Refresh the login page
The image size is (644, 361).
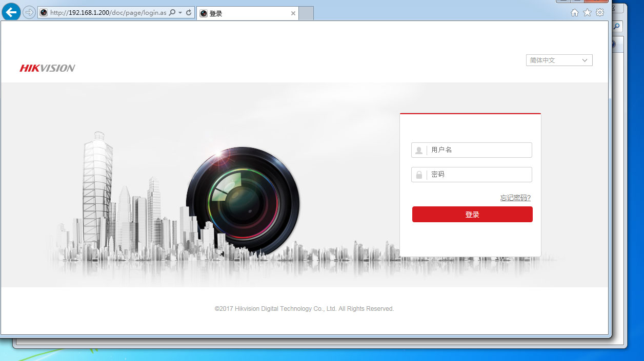(188, 12)
